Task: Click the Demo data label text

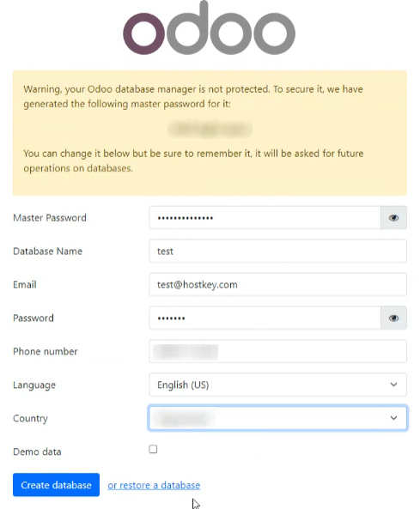Action: [37, 451]
